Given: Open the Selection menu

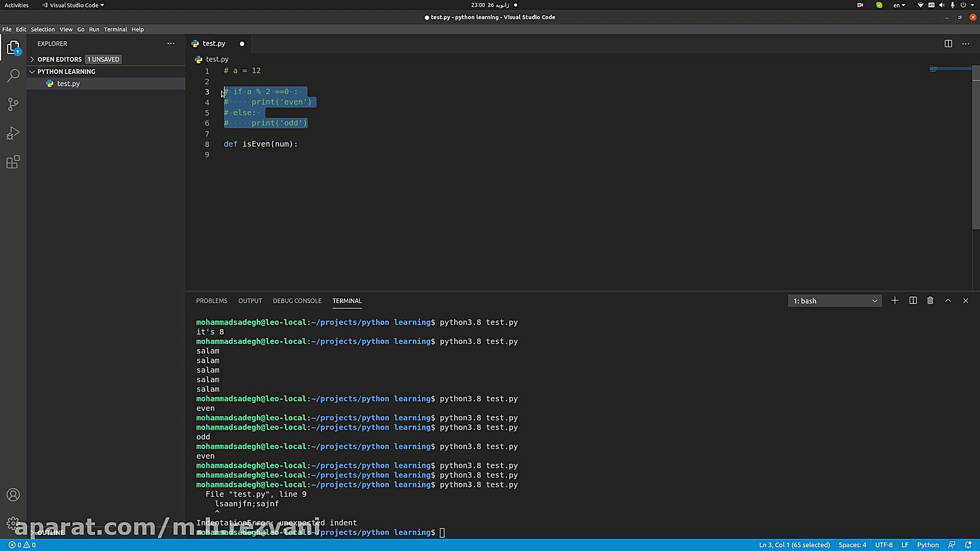Looking at the screenshot, I should coord(43,29).
